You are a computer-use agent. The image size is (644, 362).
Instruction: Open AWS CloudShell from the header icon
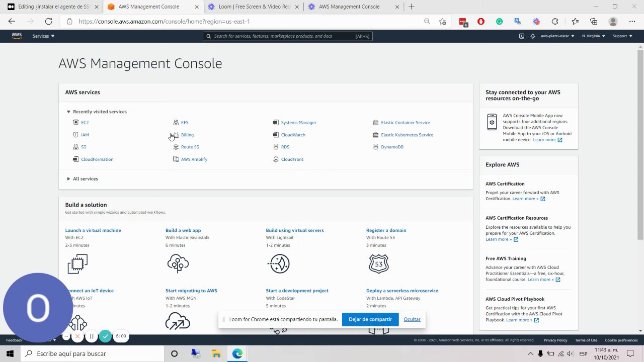(522, 36)
